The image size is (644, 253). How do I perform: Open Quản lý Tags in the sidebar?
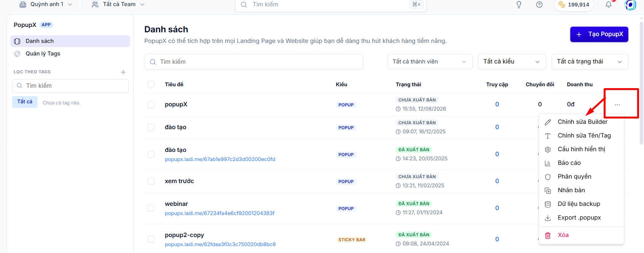point(70,54)
